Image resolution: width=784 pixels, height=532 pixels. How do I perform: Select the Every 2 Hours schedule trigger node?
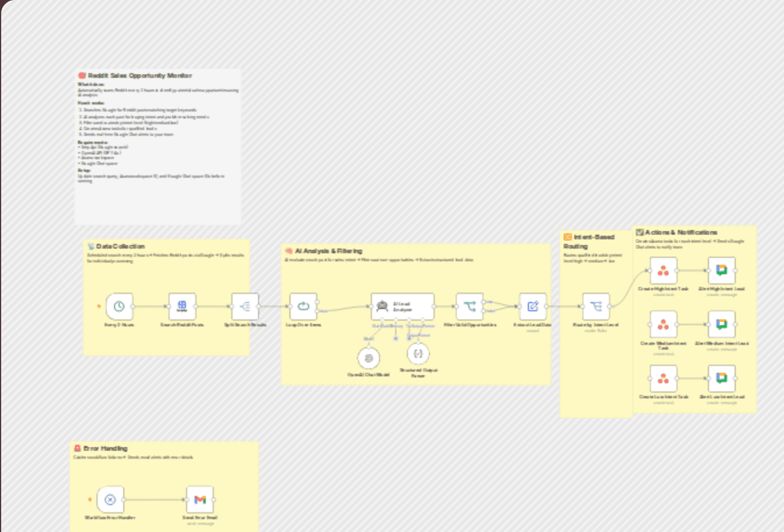coord(119,306)
